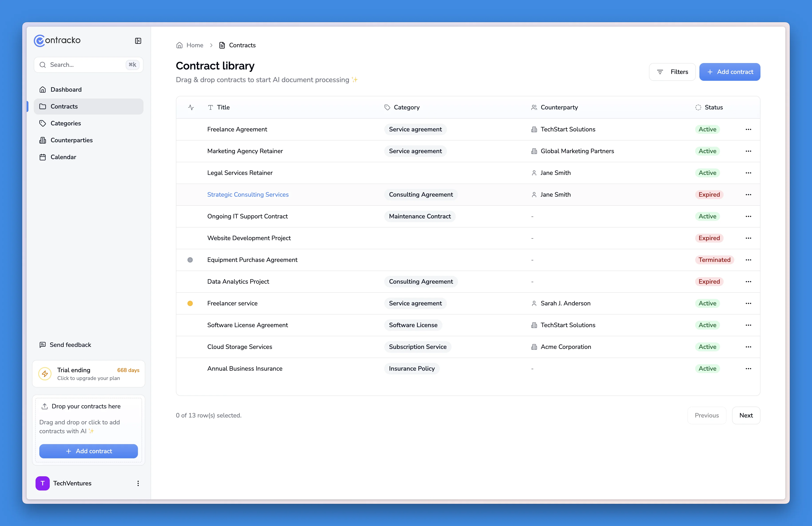This screenshot has width=812, height=526.
Task: Select the Dashboard icon in the sidebar
Action: pos(43,89)
